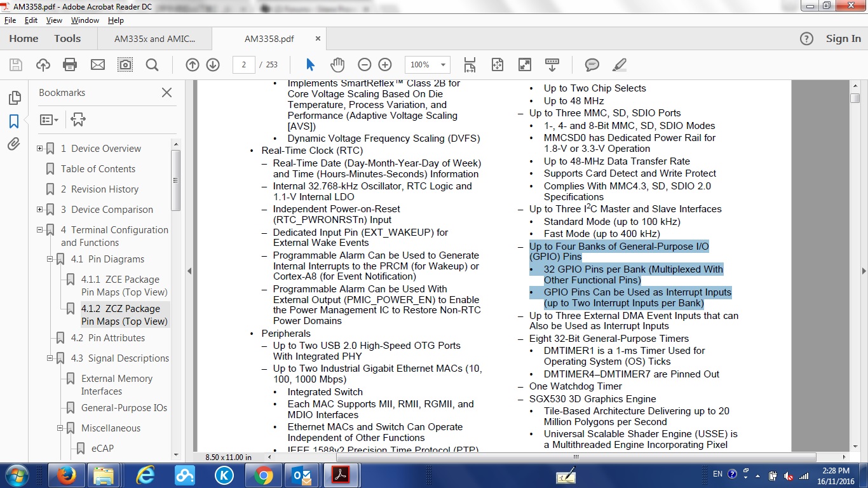Collapse 4 Terminal Configuration bookmark
The height and width of the screenshot is (488, 868).
39,230
